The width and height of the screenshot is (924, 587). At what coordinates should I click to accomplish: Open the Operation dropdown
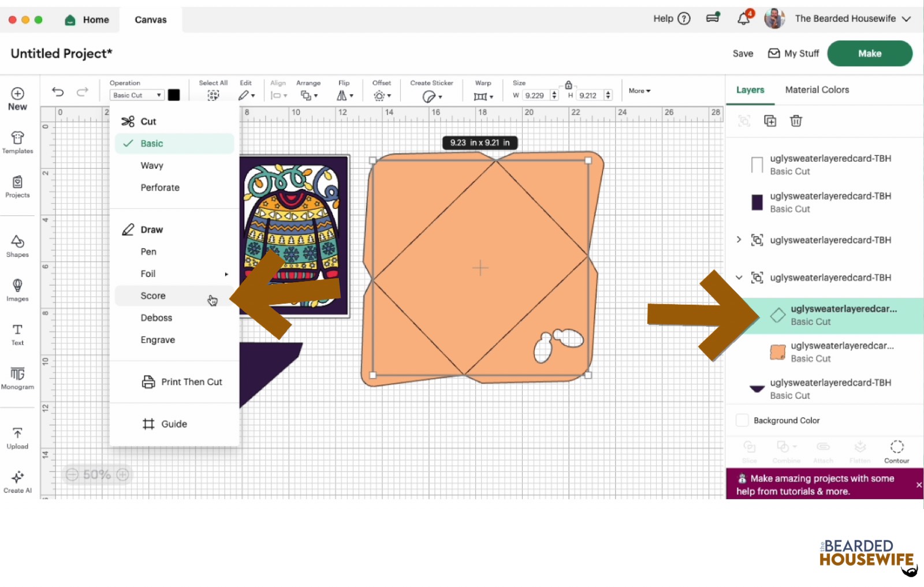pos(136,95)
